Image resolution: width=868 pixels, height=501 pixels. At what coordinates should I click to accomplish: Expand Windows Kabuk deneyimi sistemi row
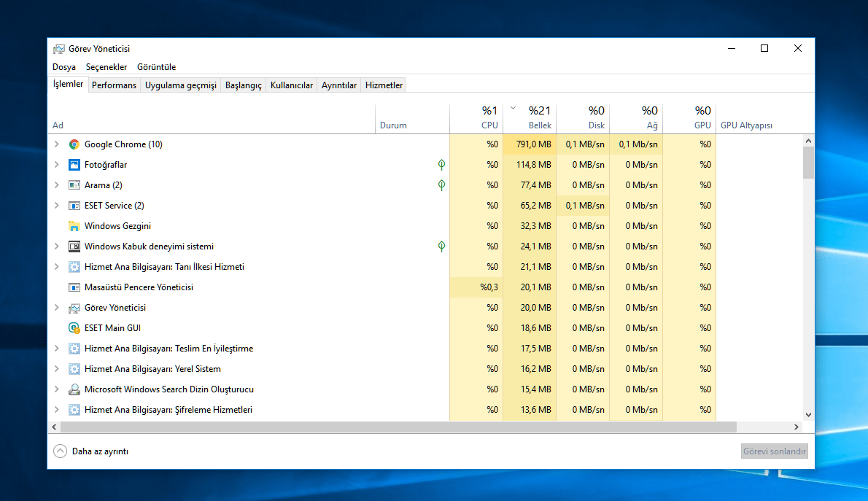click(x=56, y=246)
